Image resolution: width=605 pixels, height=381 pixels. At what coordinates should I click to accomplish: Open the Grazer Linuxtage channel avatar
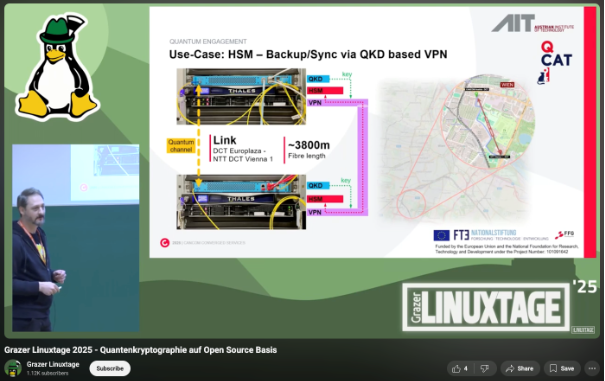13,368
